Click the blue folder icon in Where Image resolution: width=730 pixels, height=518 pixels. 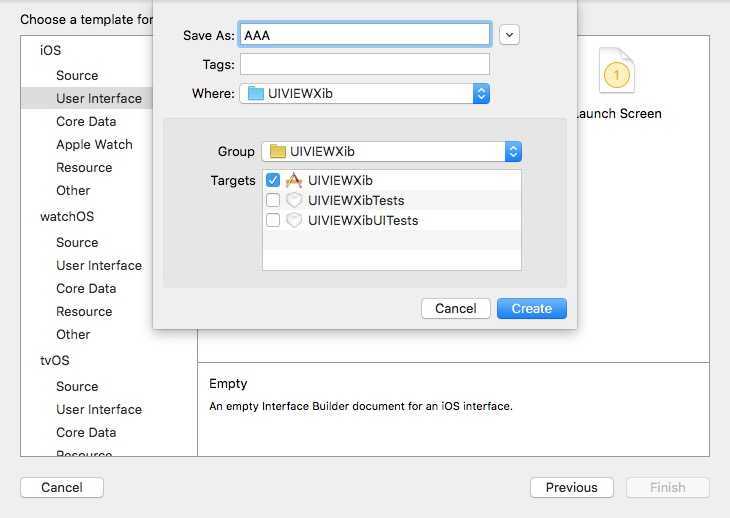point(256,94)
